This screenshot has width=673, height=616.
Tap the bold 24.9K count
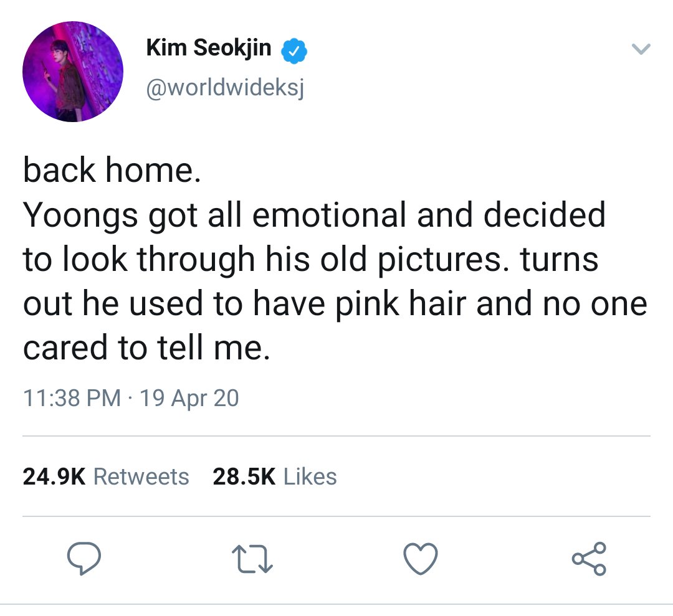click(54, 476)
